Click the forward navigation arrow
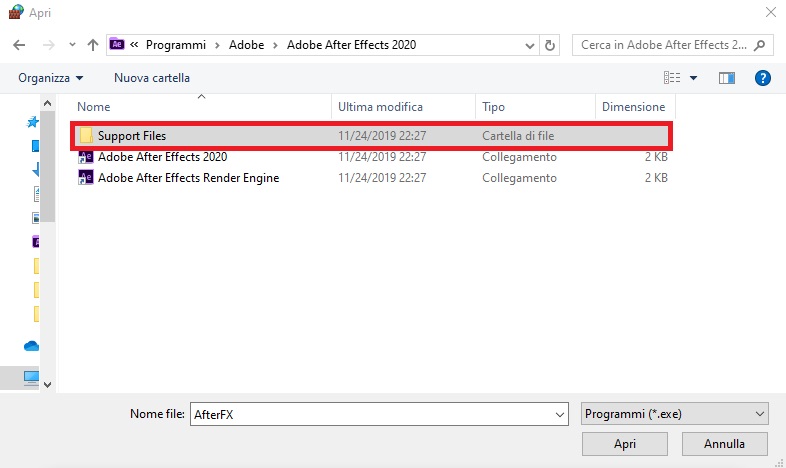The image size is (786, 468). click(49, 45)
